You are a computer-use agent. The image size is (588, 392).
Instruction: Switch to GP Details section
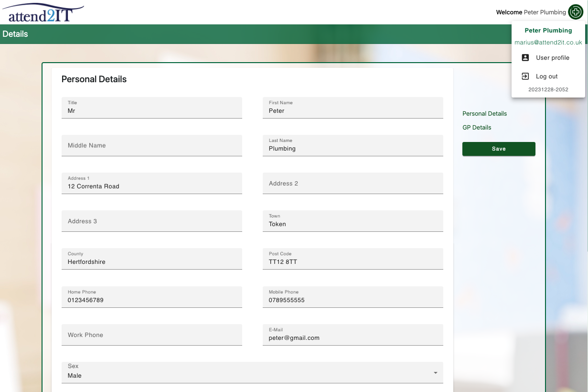coord(476,127)
